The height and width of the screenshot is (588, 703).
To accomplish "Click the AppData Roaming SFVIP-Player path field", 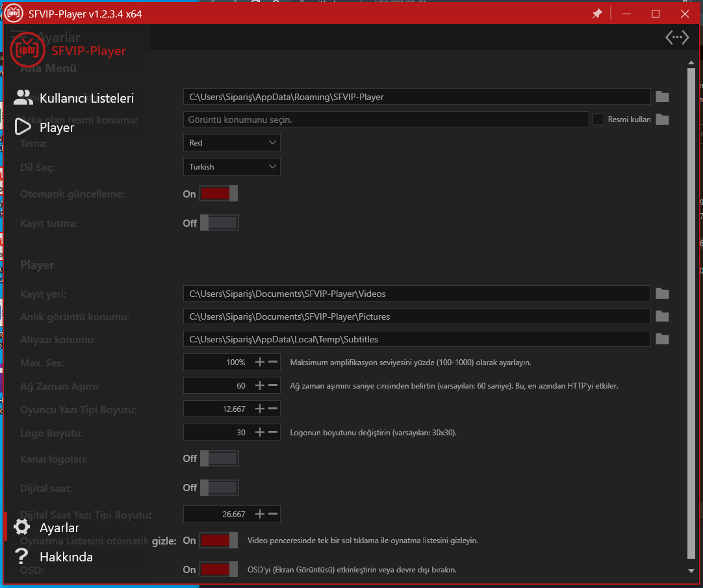I will click(x=417, y=97).
